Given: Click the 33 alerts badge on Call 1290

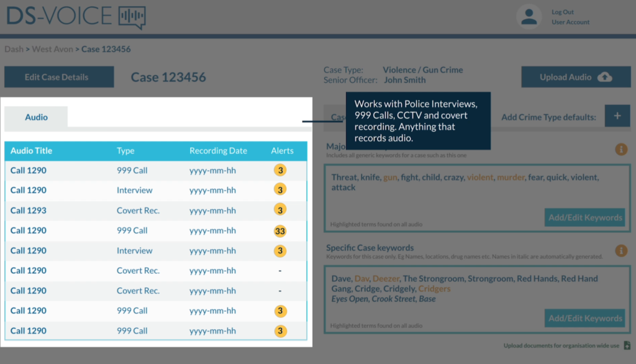Looking at the screenshot, I should pyautogui.click(x=279, y=230).
